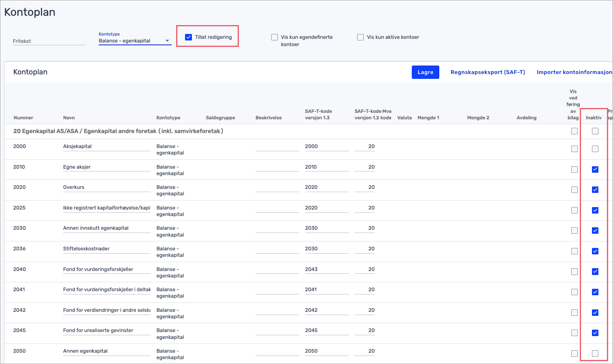Enable Vis ved føring for account 2030
Screen dimensions: 613x364
pos(574,231)
